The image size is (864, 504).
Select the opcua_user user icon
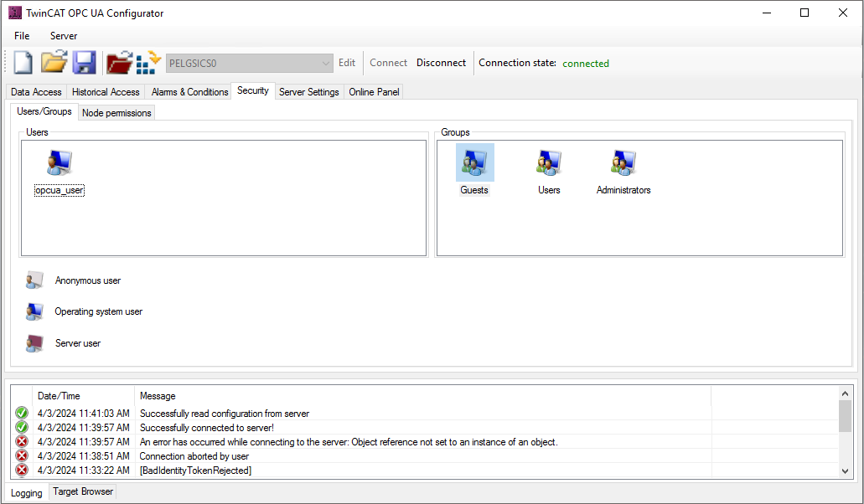point(59,163)
